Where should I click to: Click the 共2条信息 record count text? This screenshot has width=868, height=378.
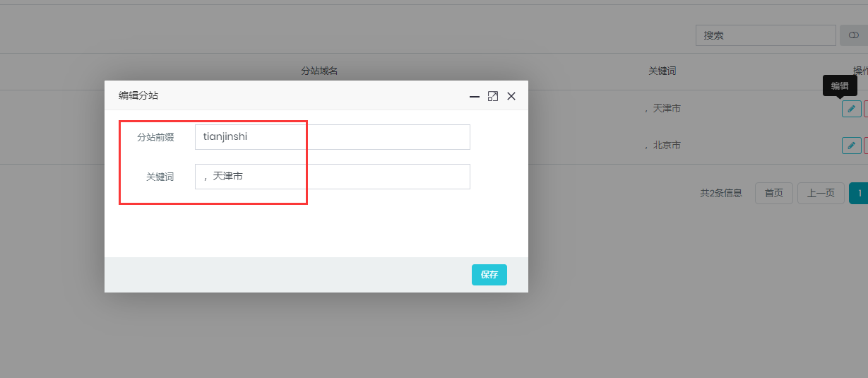720,193
